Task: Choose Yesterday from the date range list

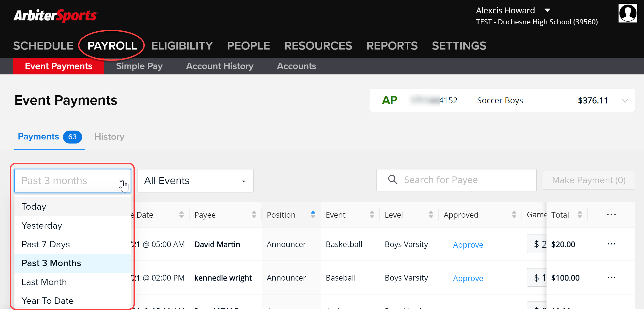Action: point(73,226)
